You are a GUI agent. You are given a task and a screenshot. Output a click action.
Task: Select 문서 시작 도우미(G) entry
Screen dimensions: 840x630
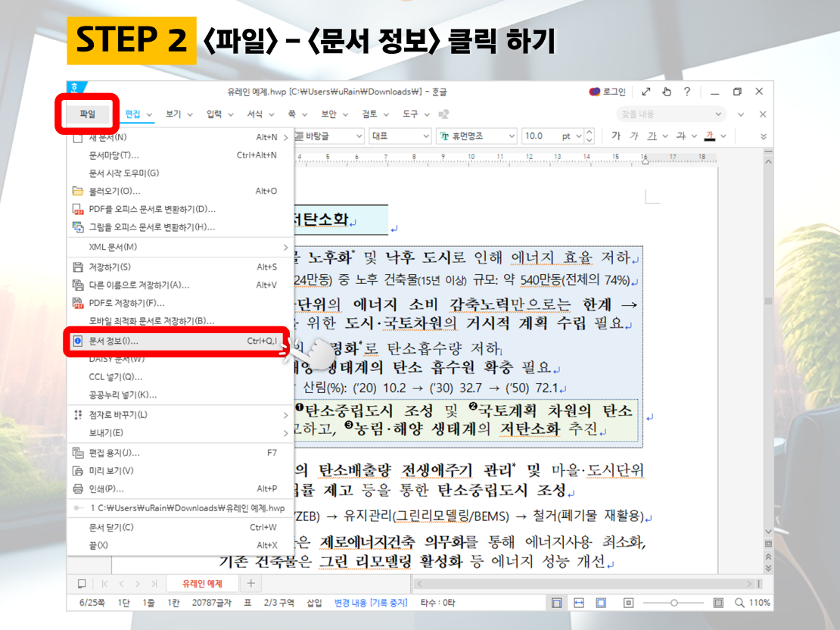181,173
